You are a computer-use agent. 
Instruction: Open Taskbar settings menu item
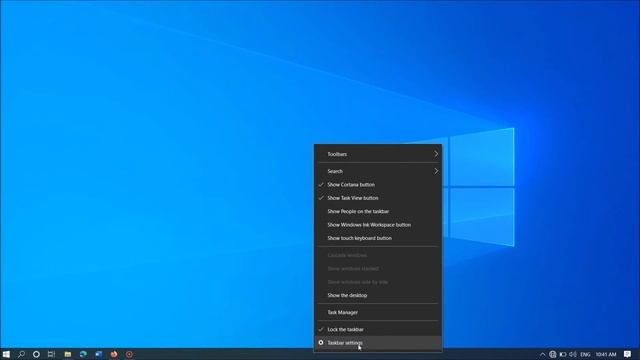tap(378, 343)
